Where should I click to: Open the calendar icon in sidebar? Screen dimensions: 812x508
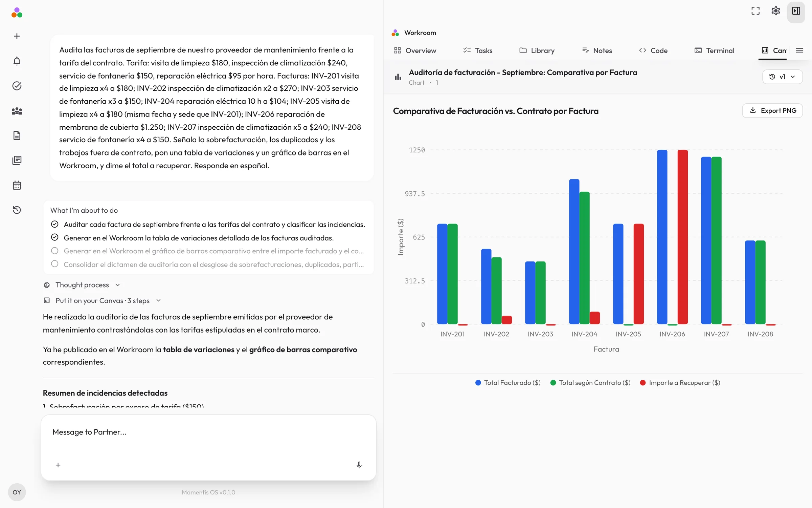point(17,185)
